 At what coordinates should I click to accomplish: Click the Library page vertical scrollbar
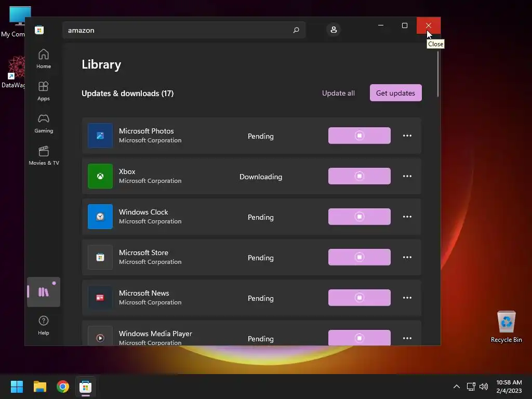(437, 74)
